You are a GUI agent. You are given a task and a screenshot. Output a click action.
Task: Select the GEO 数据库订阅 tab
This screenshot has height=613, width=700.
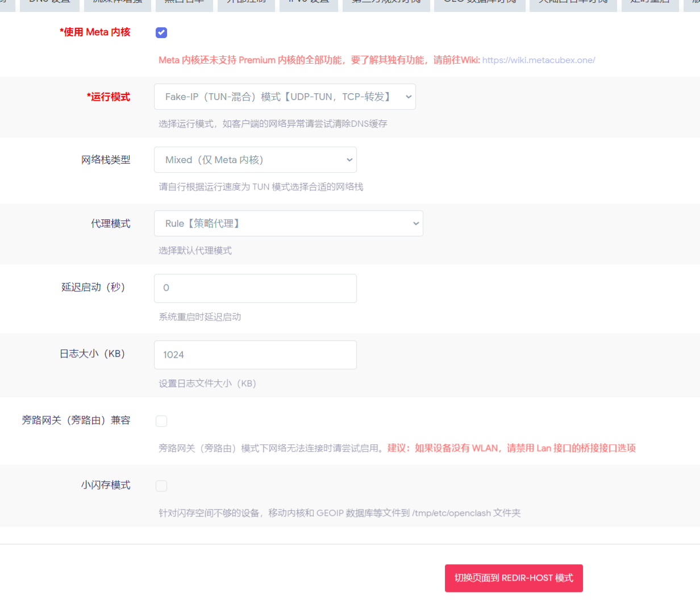pyautogui.click(x=480, y=4)
